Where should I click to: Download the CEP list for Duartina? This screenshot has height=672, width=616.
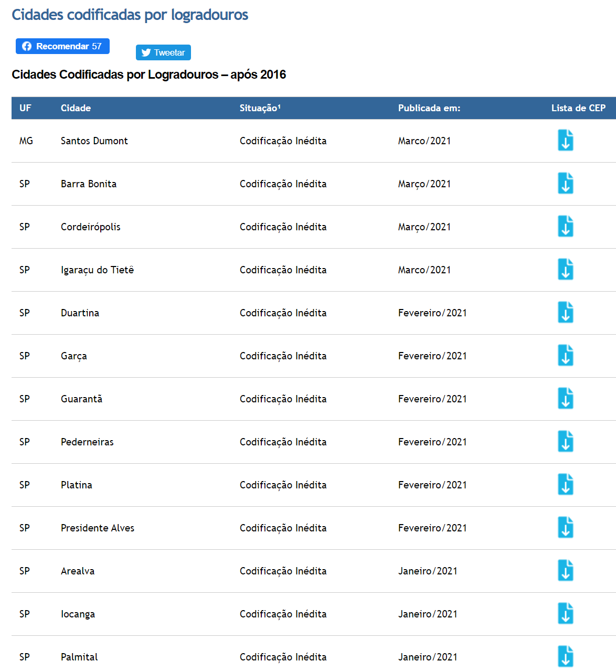[565, 313]
